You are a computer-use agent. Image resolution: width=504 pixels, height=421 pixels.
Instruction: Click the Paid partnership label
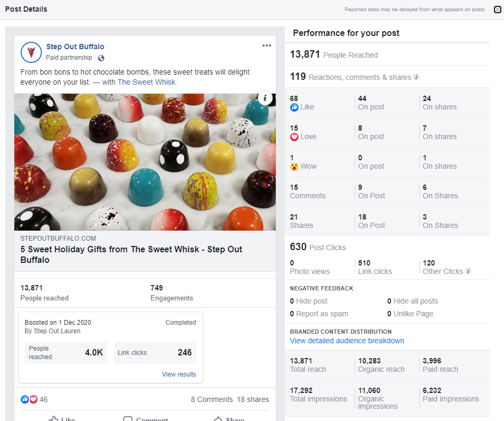69,58
